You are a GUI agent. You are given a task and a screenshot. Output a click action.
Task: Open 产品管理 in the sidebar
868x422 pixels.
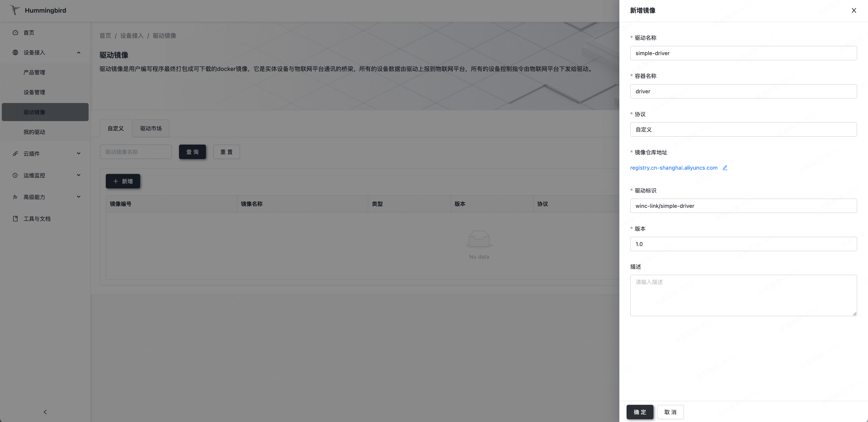(x=34, y=73)
